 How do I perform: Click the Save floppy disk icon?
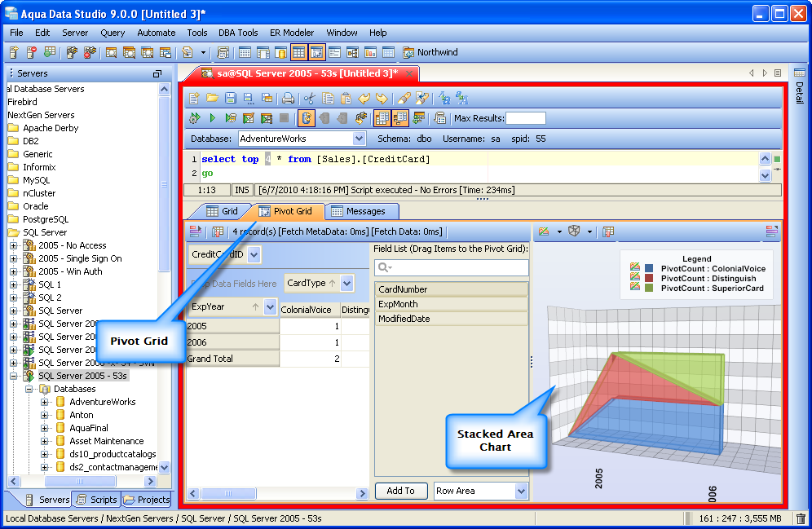pos(231,98)
